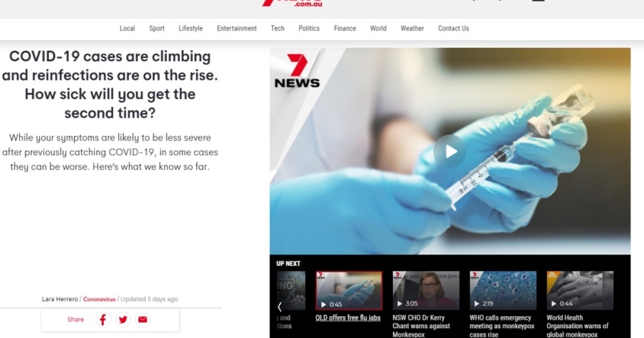Open the Tech section
The image size is (644, 338).
click(x=277, y=28)
